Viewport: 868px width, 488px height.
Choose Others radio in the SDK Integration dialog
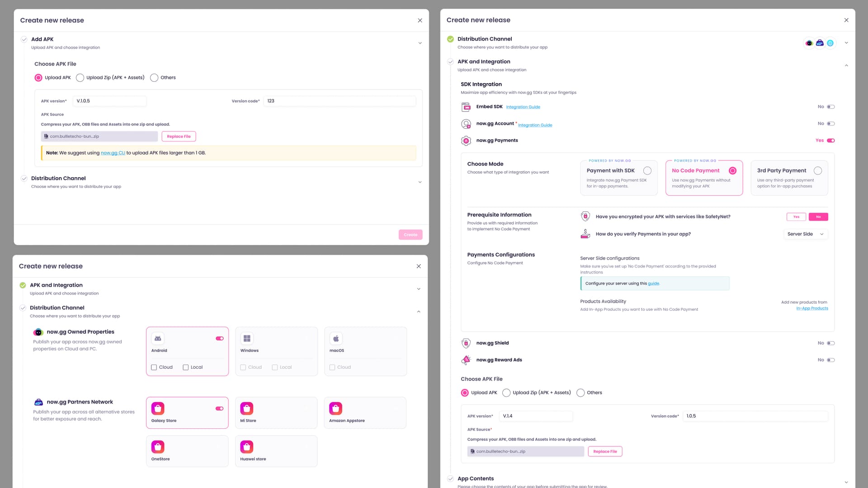tap(580, 393)
